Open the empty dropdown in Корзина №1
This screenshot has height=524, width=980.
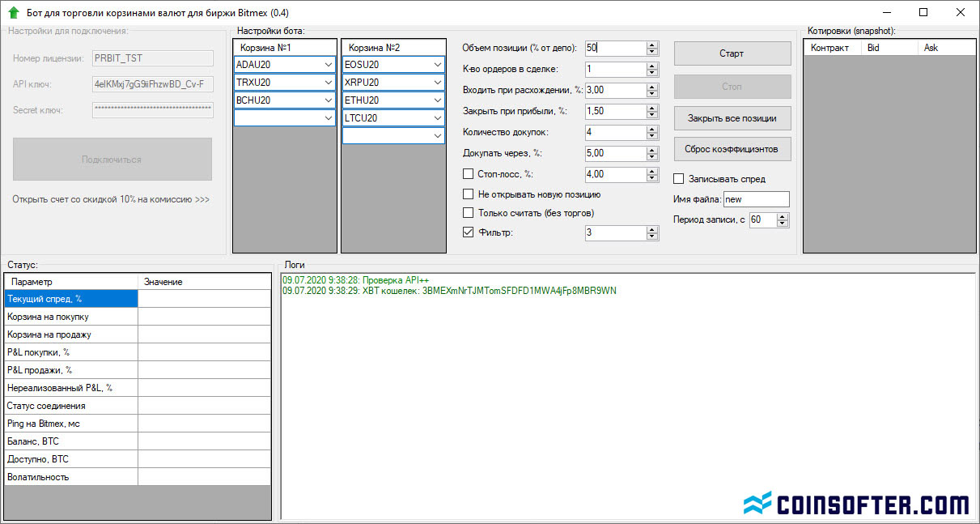(x=328, y=118)
